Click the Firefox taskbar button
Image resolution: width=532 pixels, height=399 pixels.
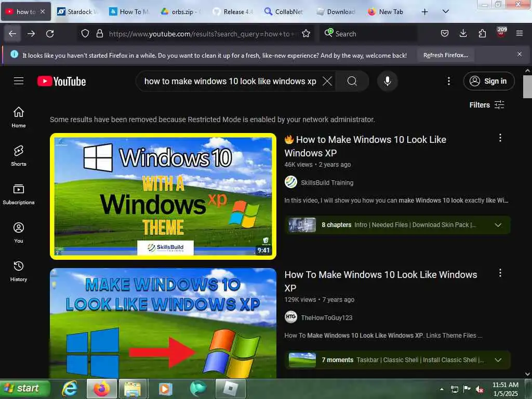point(102,389)
